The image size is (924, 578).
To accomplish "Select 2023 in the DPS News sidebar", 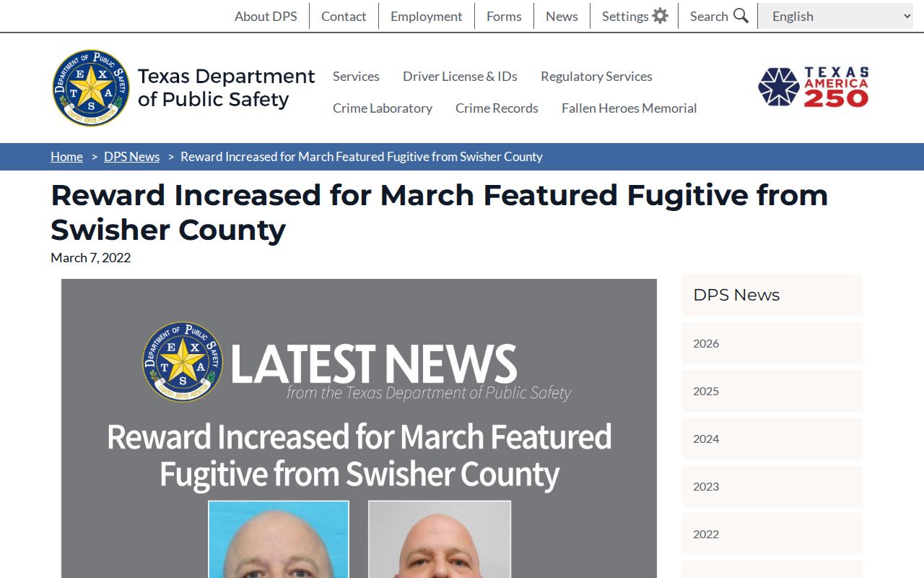I will [772, 486].
